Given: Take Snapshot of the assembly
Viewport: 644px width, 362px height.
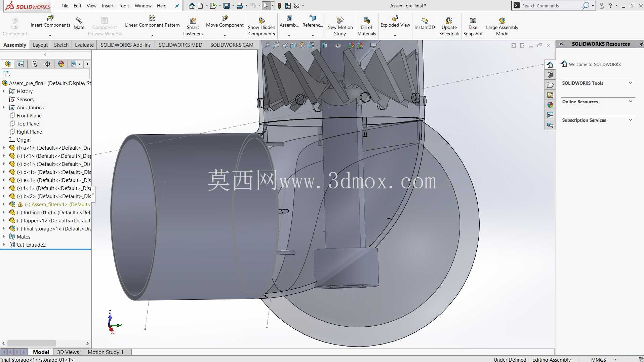Looking at the screenshot, I should click(x=473, y=26).
